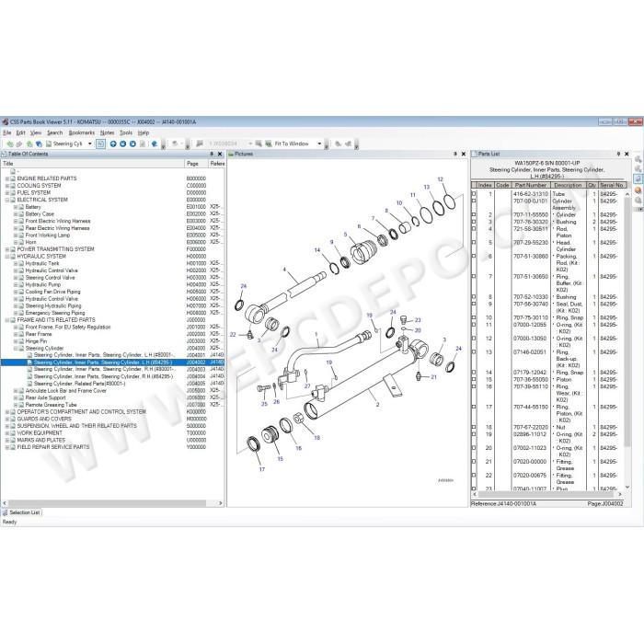Click the green back navigation arrow in the toolbar

click(x=10, y=144)
